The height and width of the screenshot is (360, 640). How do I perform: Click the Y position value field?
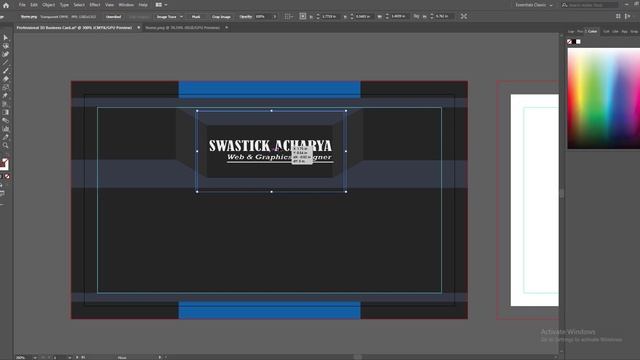point(364,17)
